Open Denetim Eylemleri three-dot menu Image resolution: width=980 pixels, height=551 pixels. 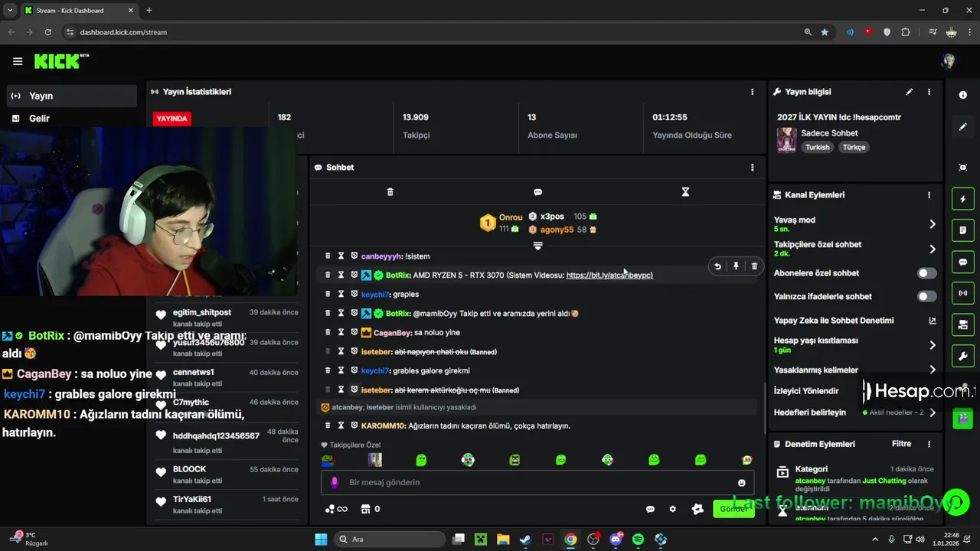(x=929, y=444)
